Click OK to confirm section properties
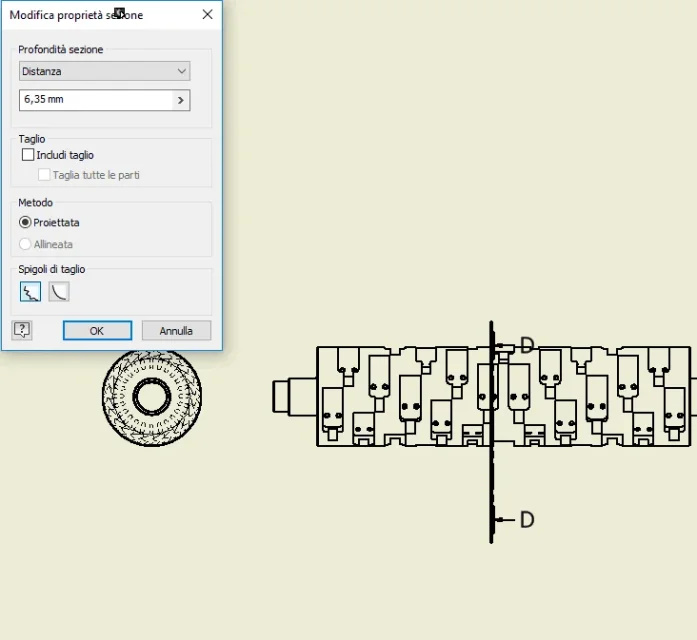The height and width of the screenshot is (640, 697). point(97,331)
